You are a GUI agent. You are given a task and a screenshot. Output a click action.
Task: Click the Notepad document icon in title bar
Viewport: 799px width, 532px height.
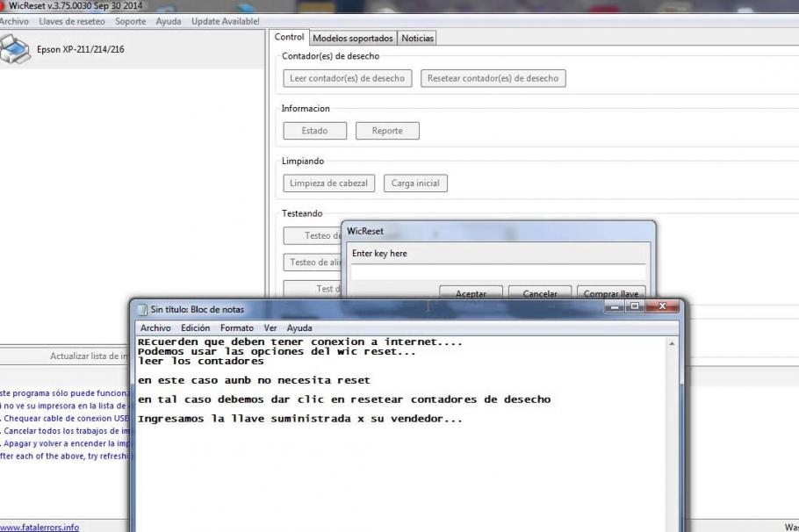pyautogui.click(x=142, y=309)
